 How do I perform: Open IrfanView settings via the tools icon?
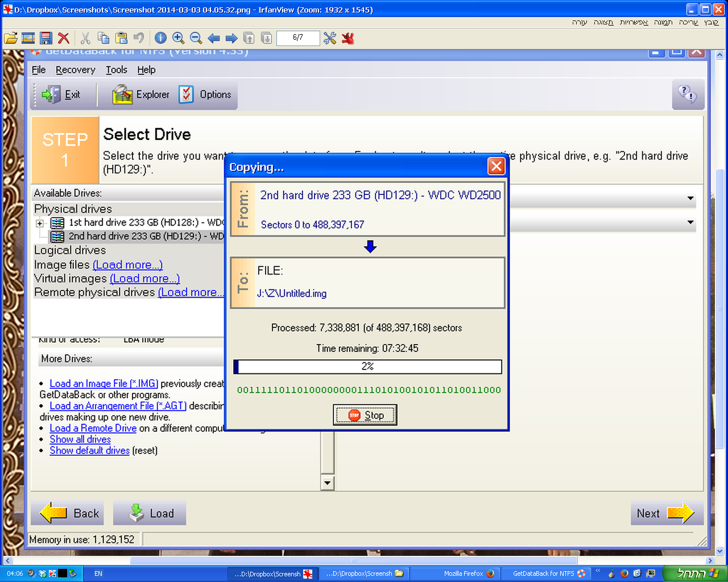[330, 38]
